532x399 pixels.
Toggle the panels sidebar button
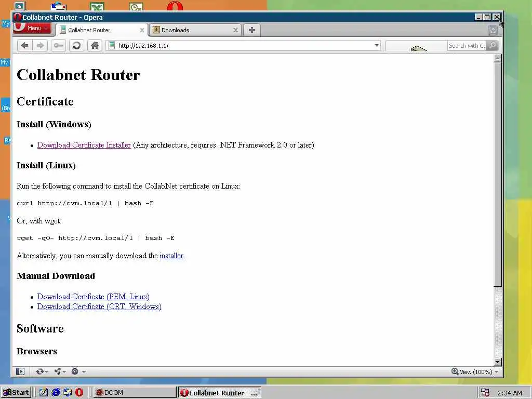(20, 371)
